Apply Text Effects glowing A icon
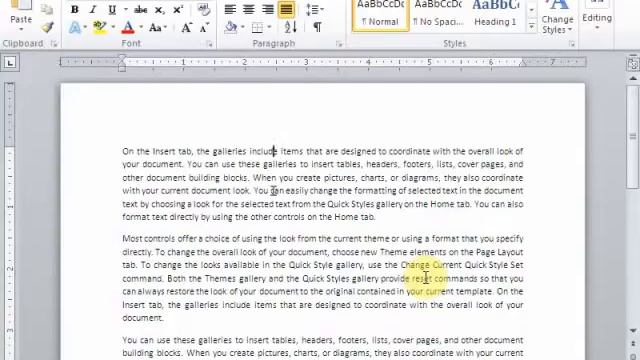Screen dimensions: 640x360 coord(75,28)
